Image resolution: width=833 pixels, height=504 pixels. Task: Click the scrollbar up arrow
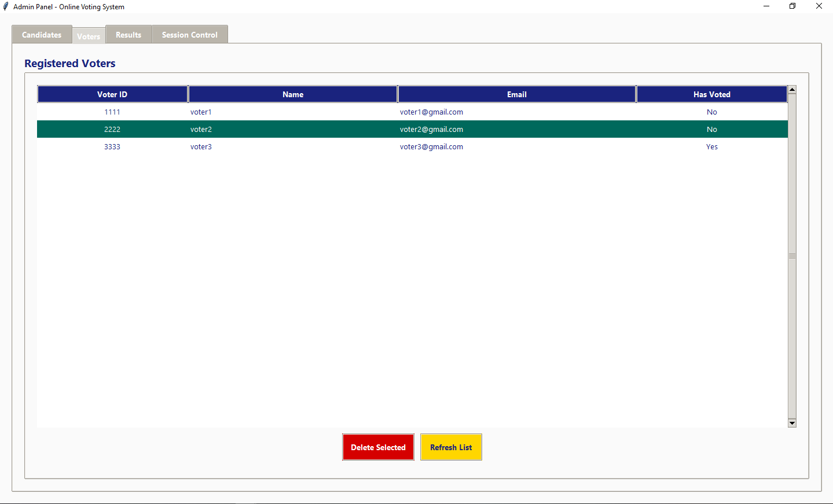click(x=792, y=90)
